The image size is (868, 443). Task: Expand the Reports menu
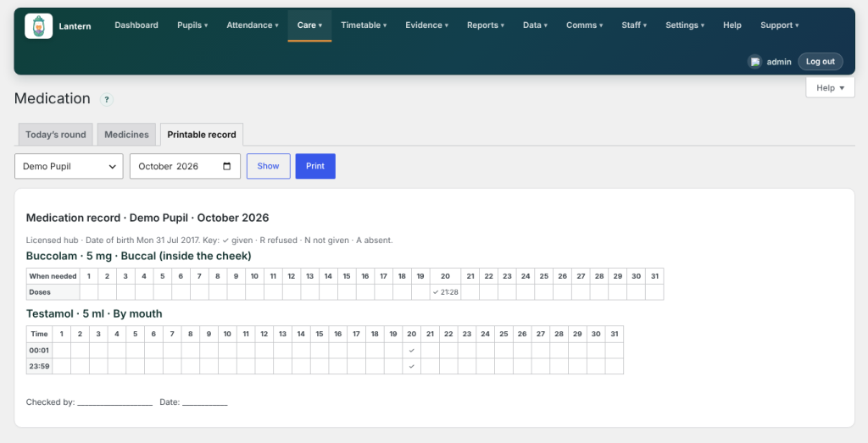pyautogui.click(x=486, y=25)
